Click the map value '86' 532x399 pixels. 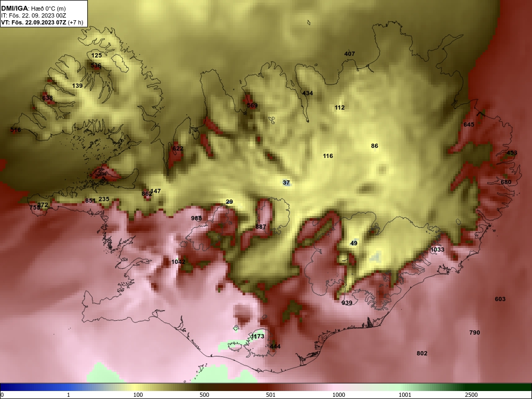point(375,146)
